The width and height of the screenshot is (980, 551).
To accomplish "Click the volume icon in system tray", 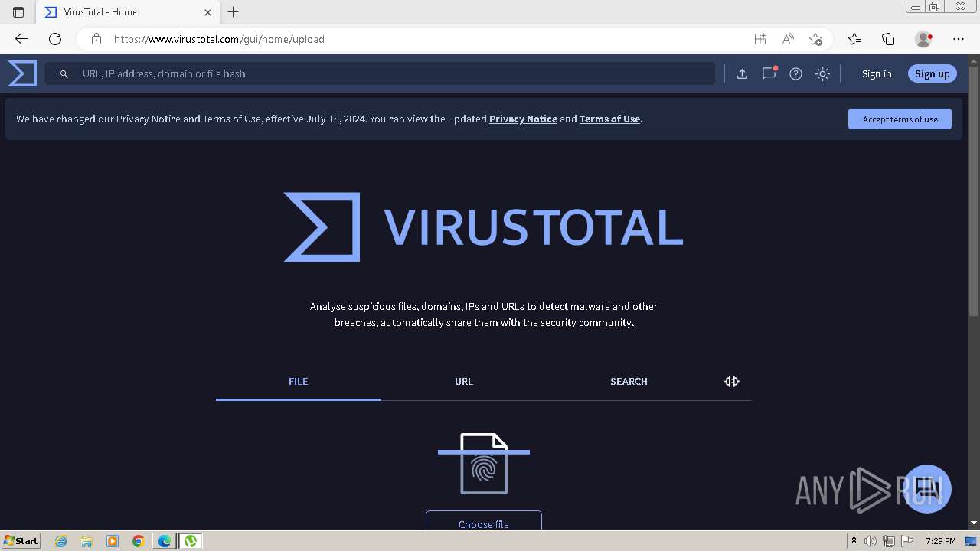I will pyautogui.click(x=871, y=541).
